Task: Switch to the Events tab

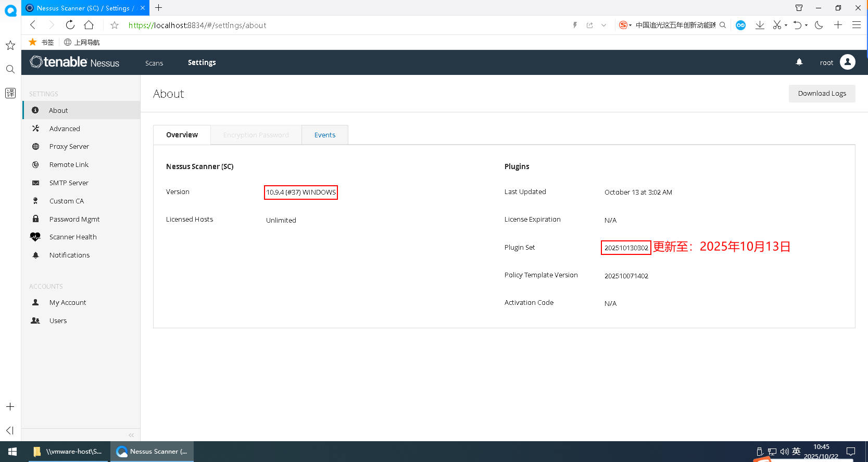Action: [x=324, y=135]
